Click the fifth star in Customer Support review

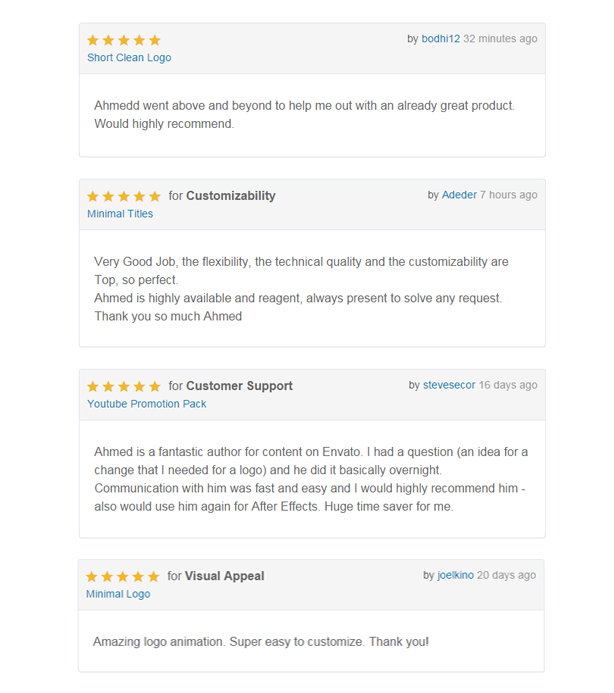[154, 387]
